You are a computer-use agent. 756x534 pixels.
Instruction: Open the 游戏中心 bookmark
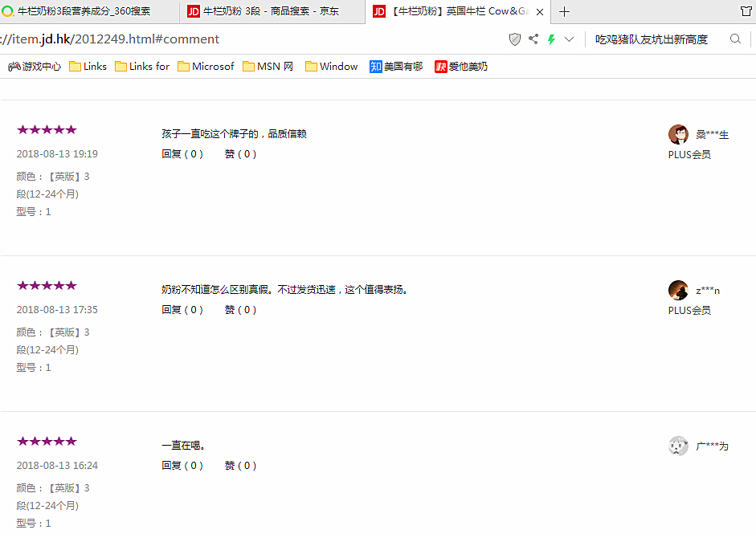click(35, 67)
